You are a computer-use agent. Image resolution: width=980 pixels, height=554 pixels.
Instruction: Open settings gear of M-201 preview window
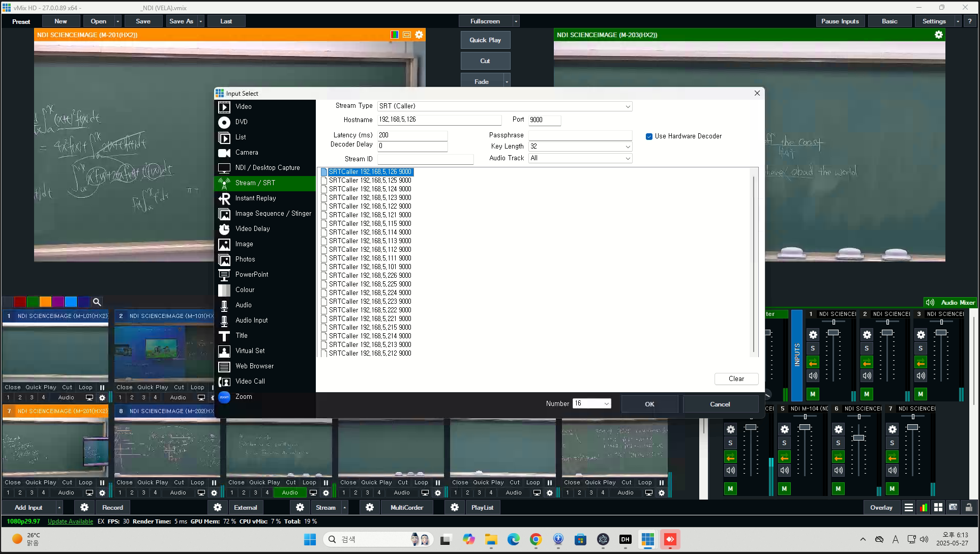[419, 35]
